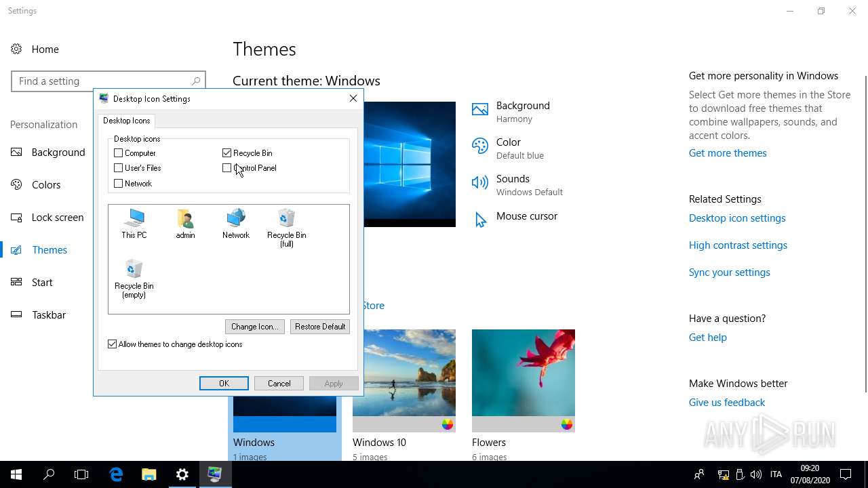Open the Desktop icon settings link

tap(737, 218)
